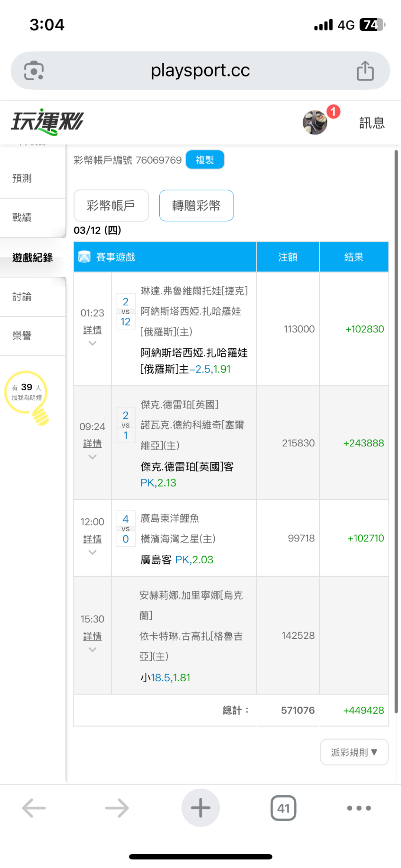The image size is (401, 868).
Task: Tap the browser back arrow
Action: pyautogui.click(x=34, y=808)
